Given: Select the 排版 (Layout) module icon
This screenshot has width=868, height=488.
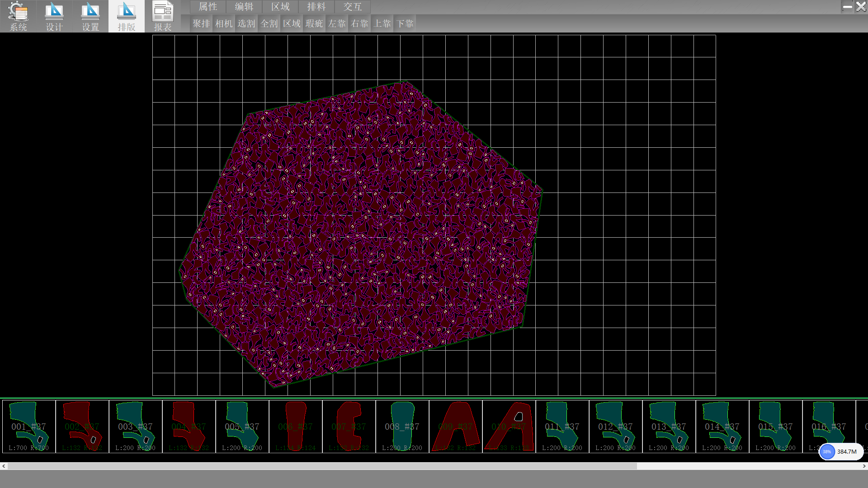Looking at the screenshot, I should click(x=127, y=16).
